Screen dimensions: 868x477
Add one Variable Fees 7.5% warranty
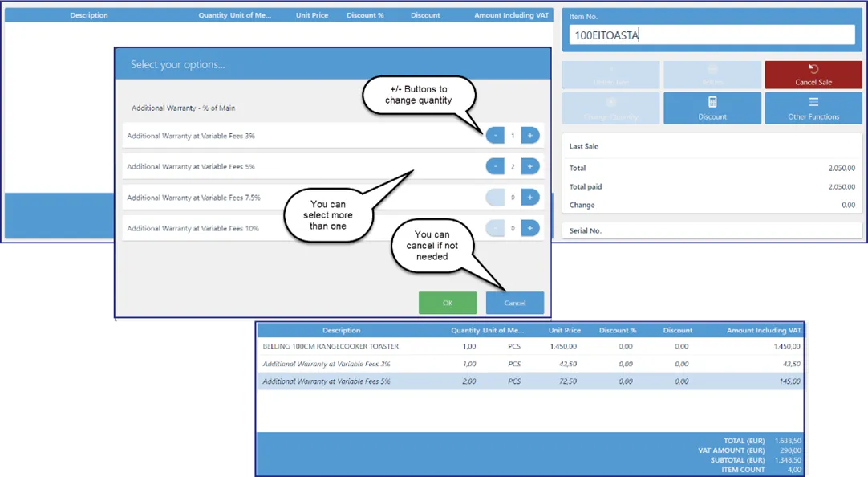coord(529,198)
